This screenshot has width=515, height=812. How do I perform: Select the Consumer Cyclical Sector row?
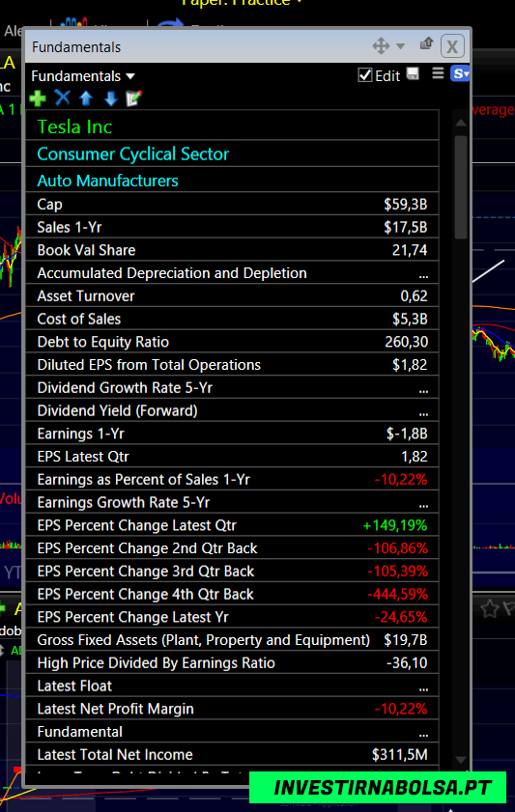coord(232,154)
